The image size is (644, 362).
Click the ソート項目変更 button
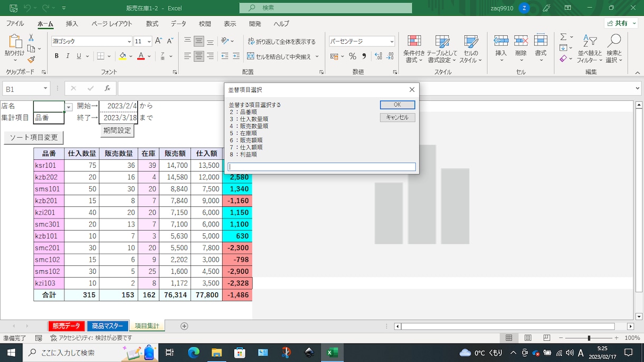pos(34,138)
